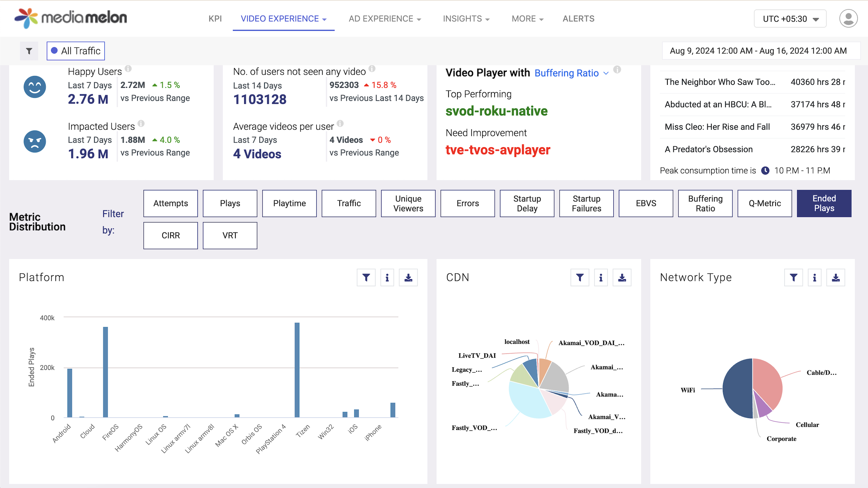Open the user profile avatar icon

pyautogui.click(x=848, y=18)
